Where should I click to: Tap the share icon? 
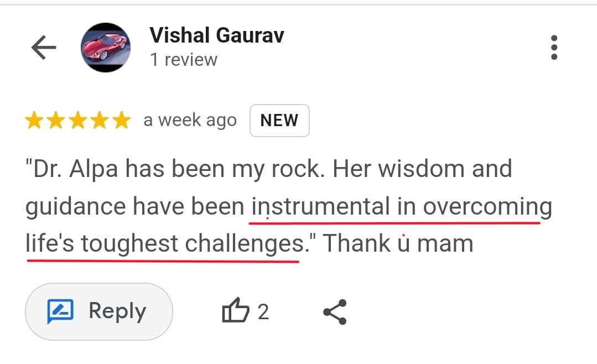point(335,312)
